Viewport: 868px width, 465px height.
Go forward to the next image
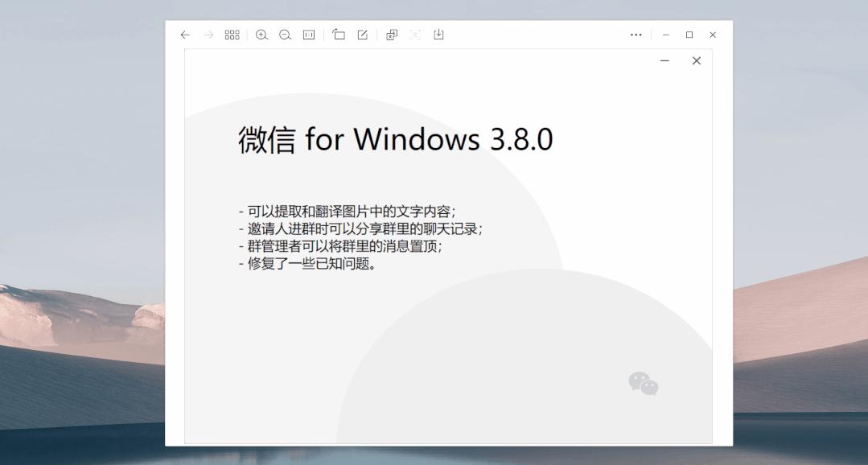point(208,35)
